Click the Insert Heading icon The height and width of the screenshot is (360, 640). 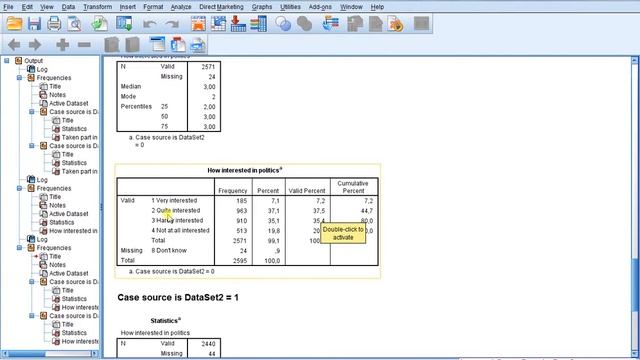tap(158, 44)
